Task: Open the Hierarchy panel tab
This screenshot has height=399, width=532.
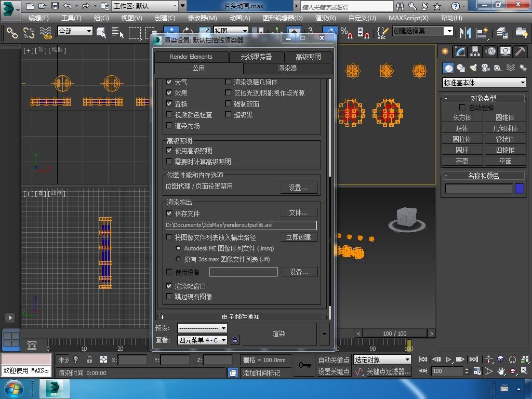Action: (x=475, y=51)
